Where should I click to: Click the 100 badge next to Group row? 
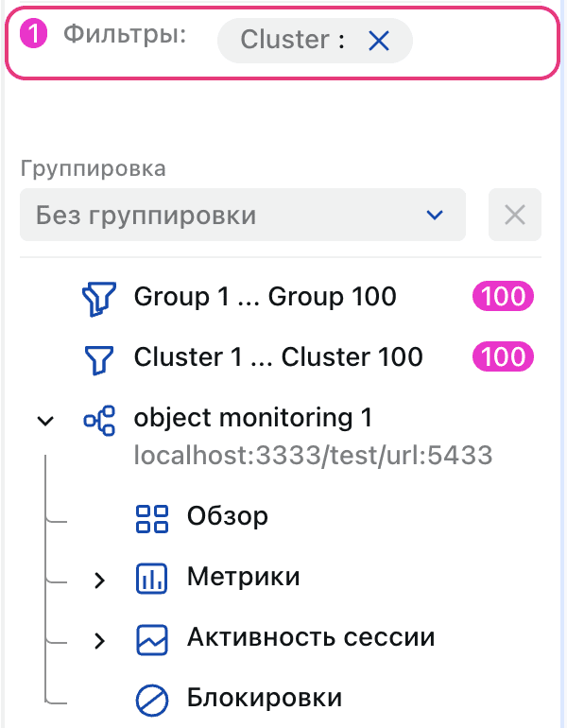pyautogui.click(x=503, y=298)
